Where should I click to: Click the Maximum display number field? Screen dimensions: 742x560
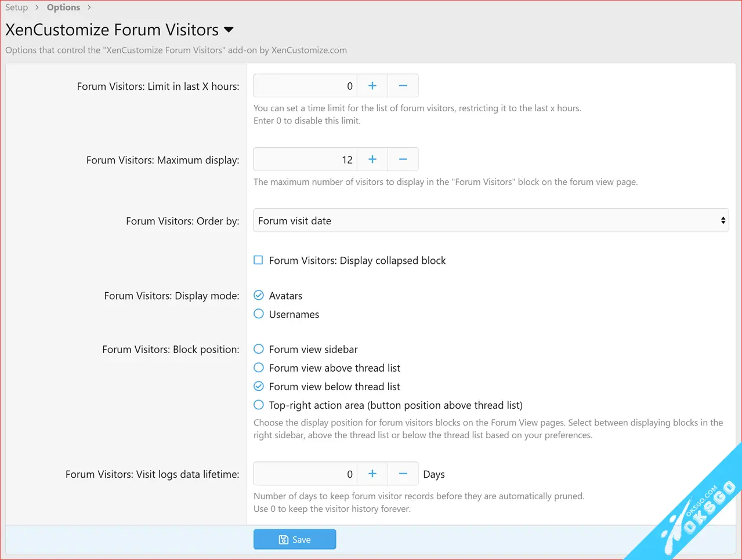point(305,159)
